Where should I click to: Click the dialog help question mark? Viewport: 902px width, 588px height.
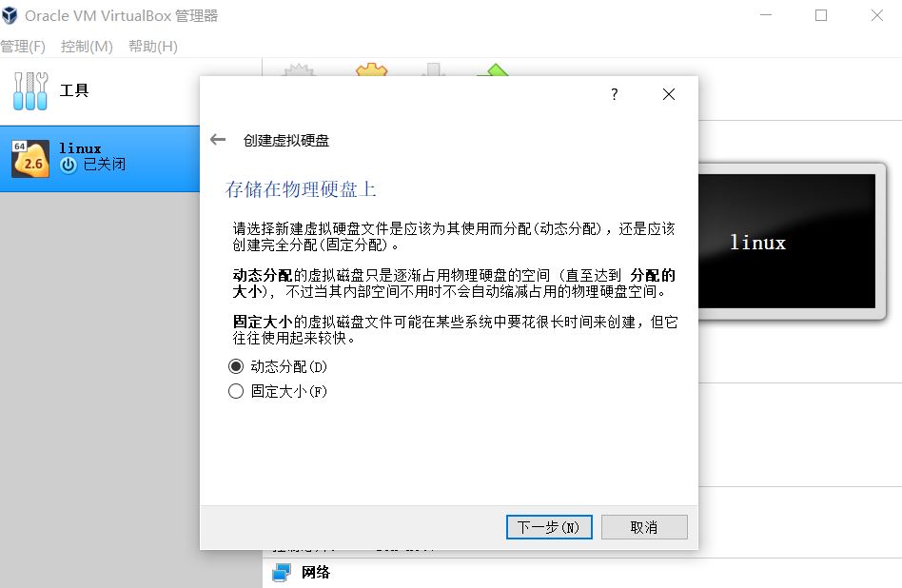click(x=615, y=94)
